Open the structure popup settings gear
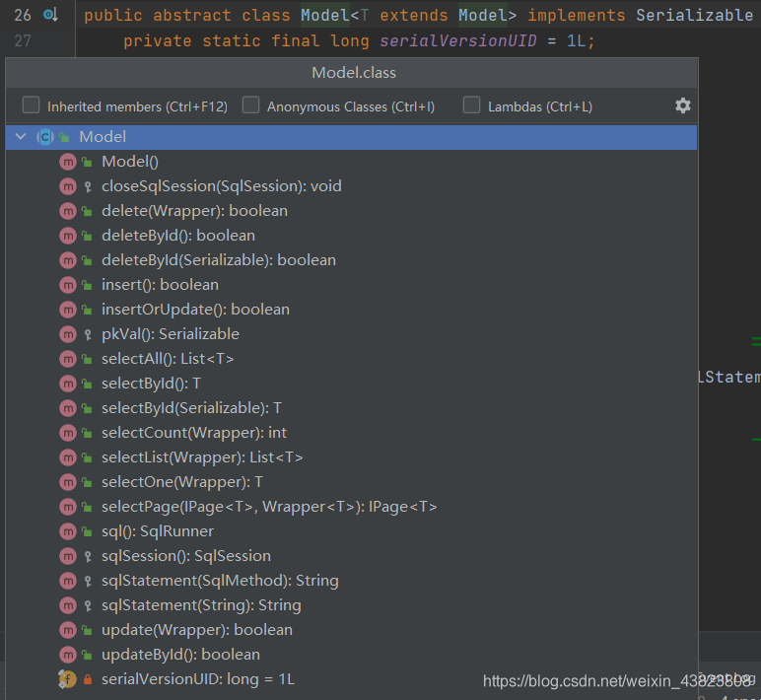761x700 pixels. coord(682,105)
